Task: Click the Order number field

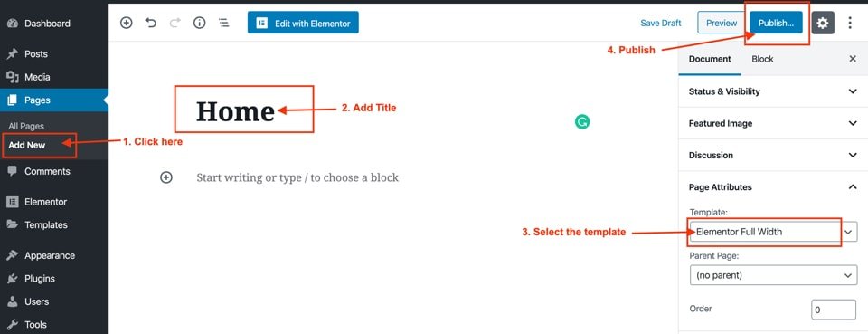Action: [x=834, y=310]
